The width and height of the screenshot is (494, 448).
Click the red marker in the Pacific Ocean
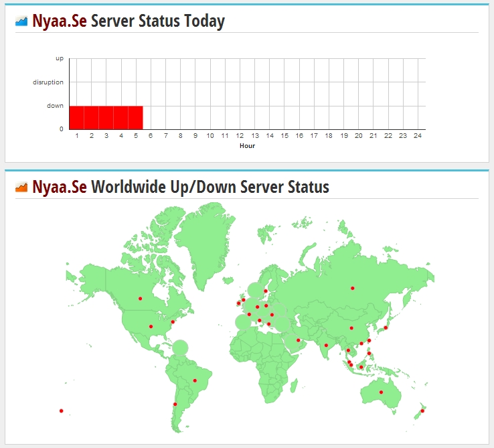coord(61,410)
